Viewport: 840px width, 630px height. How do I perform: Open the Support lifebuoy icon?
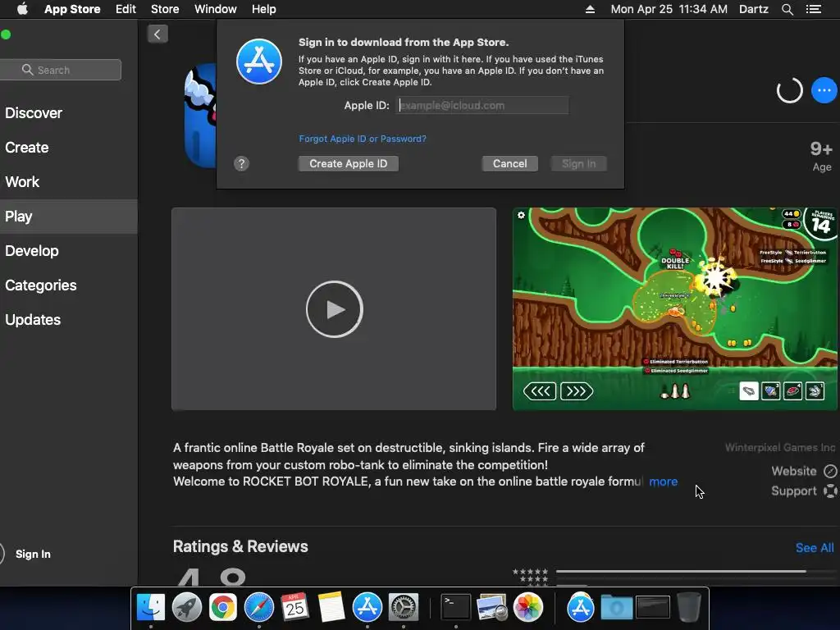830,491
